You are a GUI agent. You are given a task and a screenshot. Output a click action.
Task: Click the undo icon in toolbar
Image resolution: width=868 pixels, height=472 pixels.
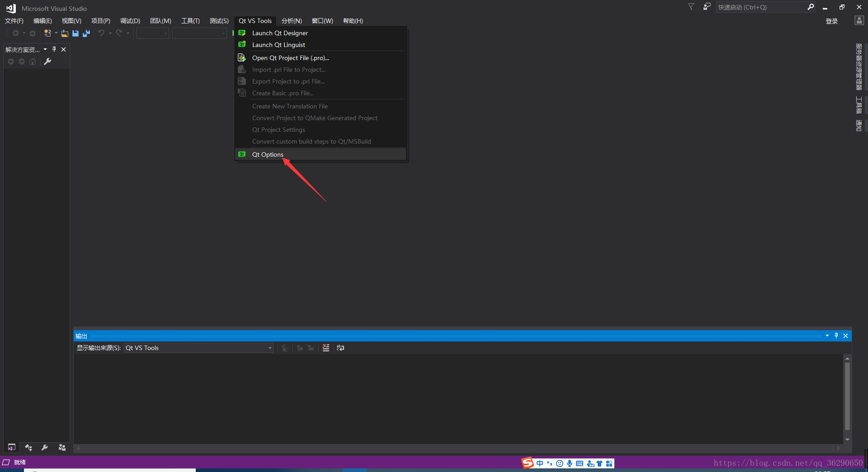tap(101, 33)
